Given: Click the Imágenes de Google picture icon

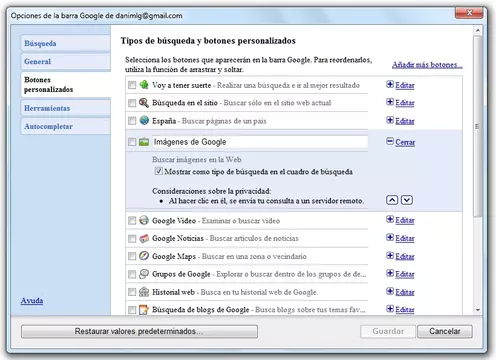Looking at the screenshot, I should (x=144, y=142).
